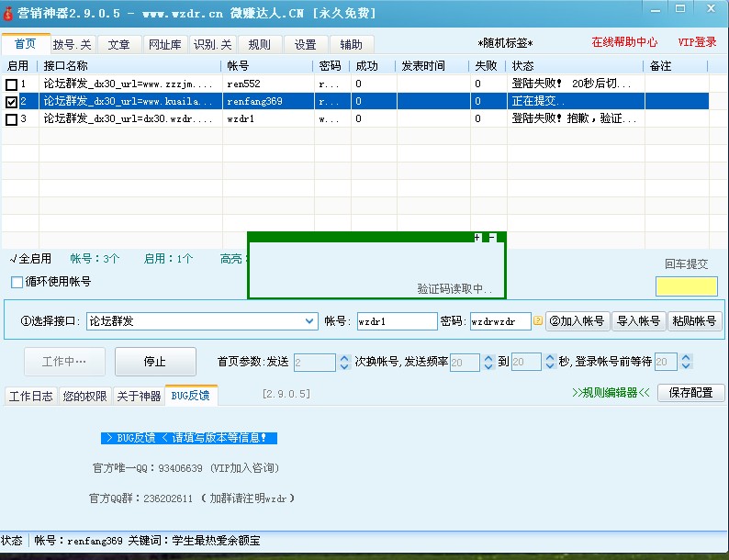Click the 工作中… button
Viewport: 729px width, 560px height.
pyautogui.click(x=64, y=361)
